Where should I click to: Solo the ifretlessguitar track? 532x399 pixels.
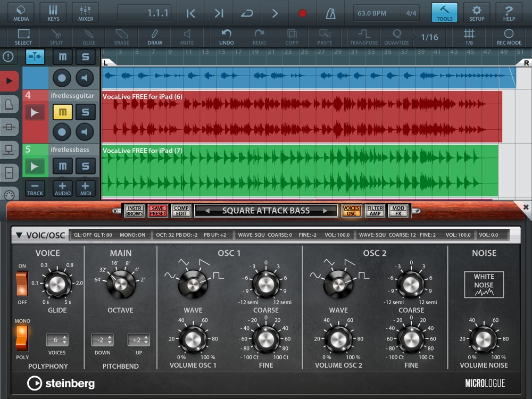[86, 112]
